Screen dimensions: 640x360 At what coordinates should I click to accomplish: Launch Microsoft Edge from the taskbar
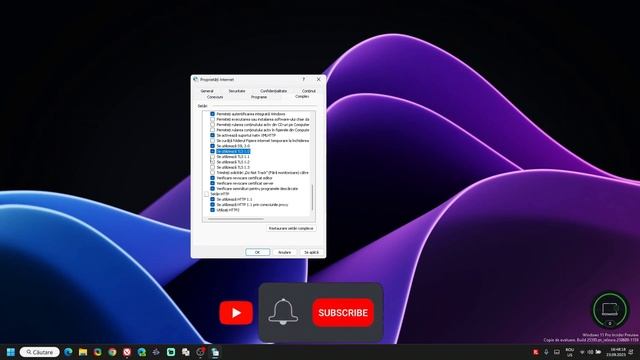(68, 352)
